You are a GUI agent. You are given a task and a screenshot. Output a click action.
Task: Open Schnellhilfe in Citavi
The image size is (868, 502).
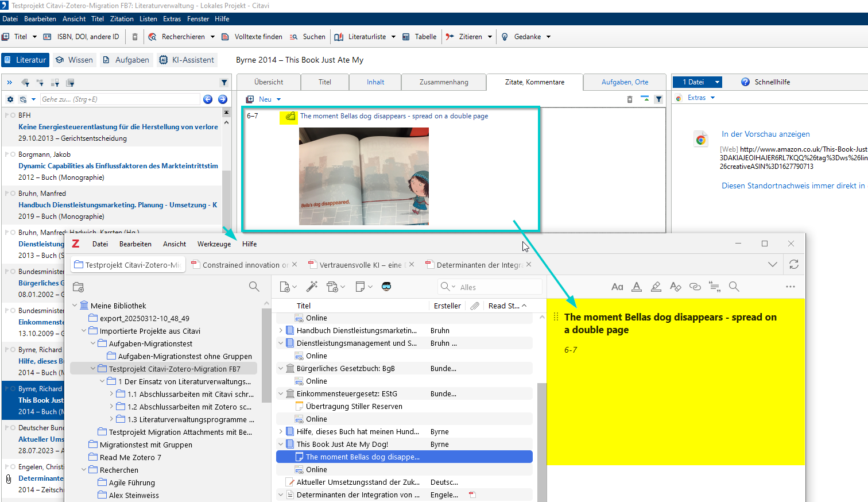[x=765, y=82]
